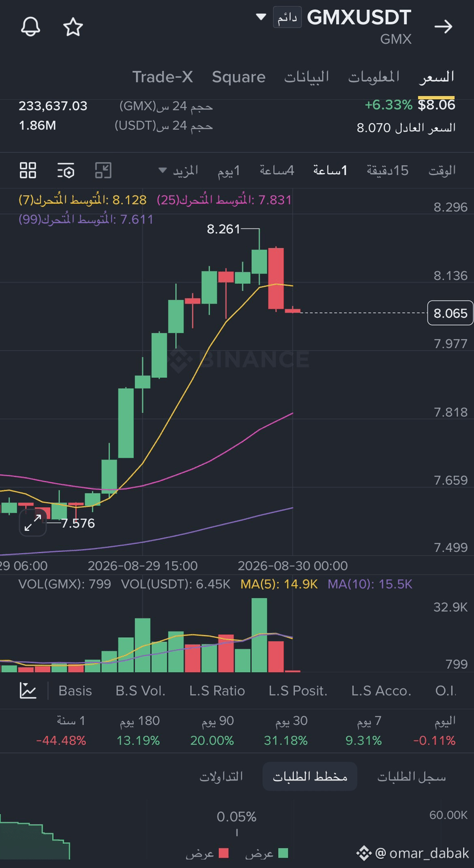The image size is (474, 868).
Task: Tap the red عرض legend swatch
Action: coord(223,853)
